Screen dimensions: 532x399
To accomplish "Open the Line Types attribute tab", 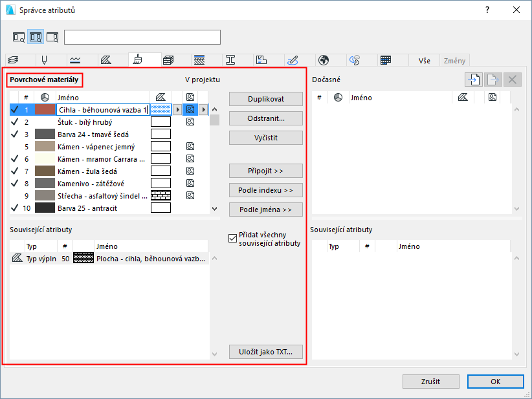I will 75,60.
